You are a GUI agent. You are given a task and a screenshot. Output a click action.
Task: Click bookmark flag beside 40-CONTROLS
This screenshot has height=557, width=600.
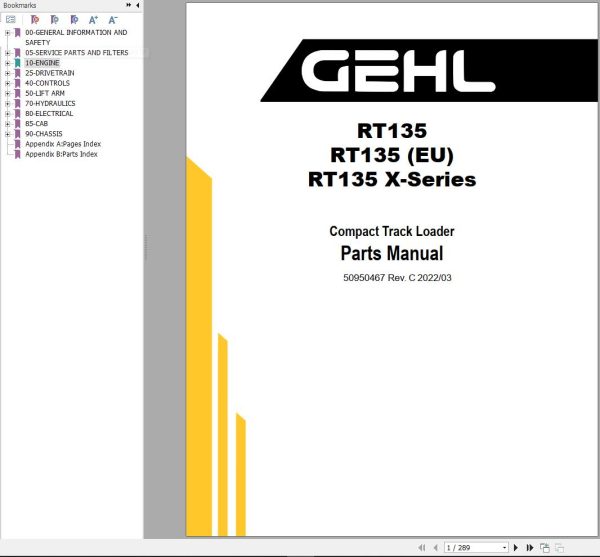point(17,83)
